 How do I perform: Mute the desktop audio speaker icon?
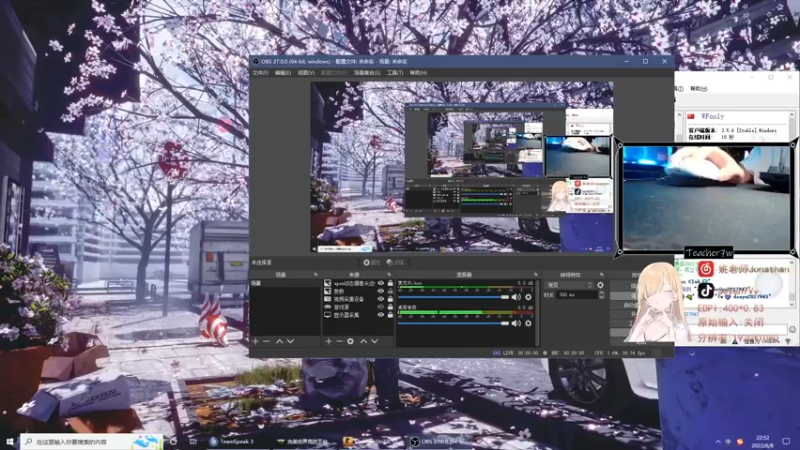coord(516,323)
